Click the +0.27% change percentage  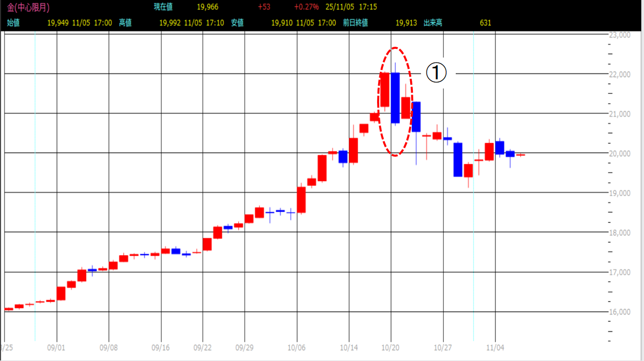[306, 7]
